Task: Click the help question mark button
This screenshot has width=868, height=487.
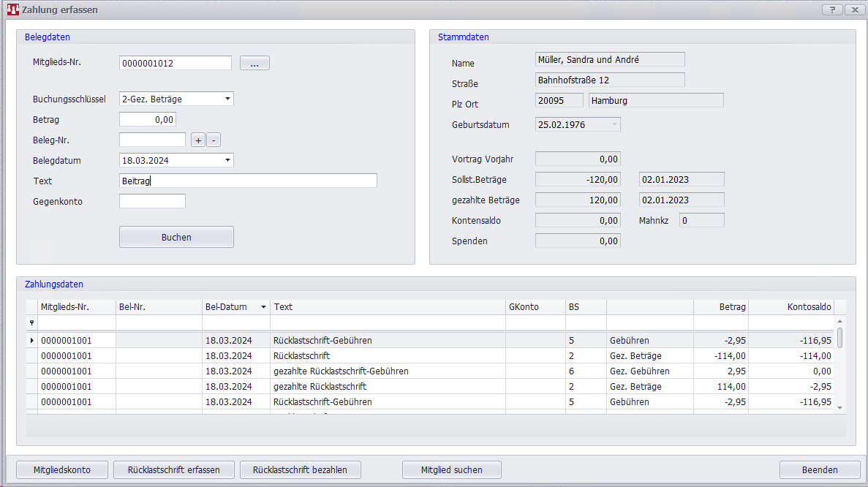Action: point(832,10)
